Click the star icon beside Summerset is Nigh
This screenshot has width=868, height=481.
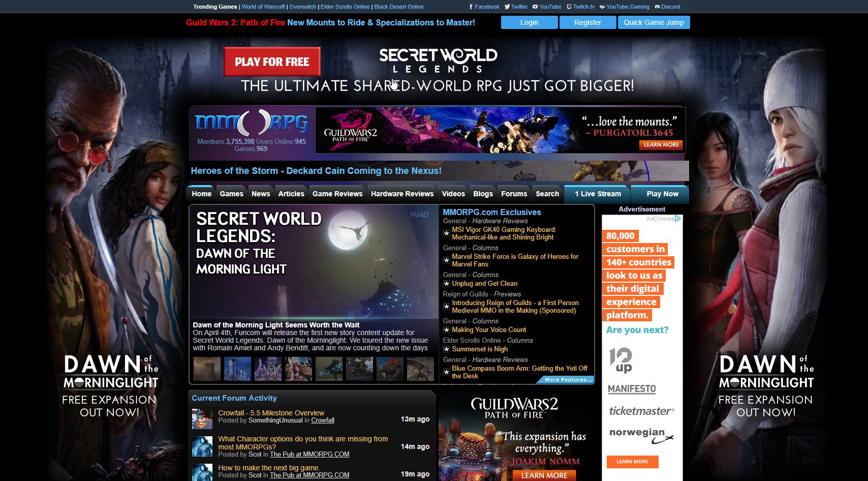(x=446, y=349)
